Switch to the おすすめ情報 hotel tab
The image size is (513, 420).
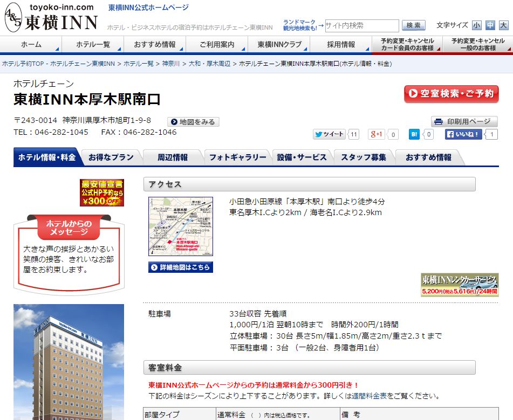[428, 157]
